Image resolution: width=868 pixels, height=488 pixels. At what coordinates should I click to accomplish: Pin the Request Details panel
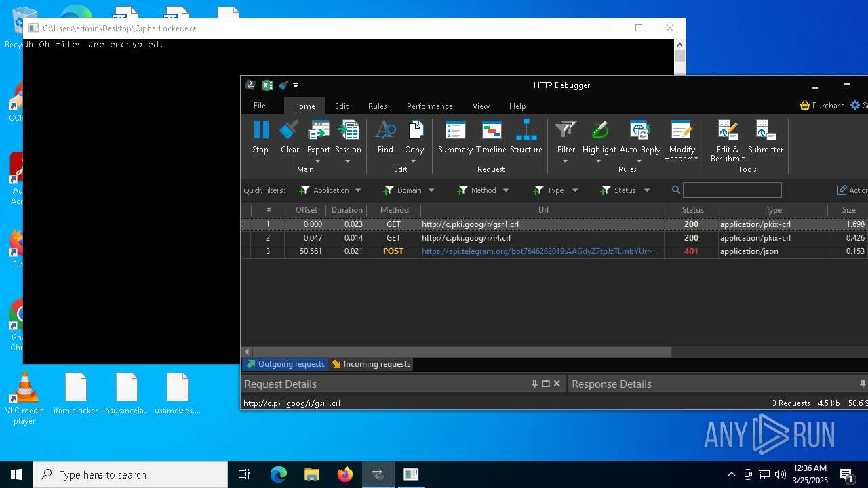coord(534,384)
